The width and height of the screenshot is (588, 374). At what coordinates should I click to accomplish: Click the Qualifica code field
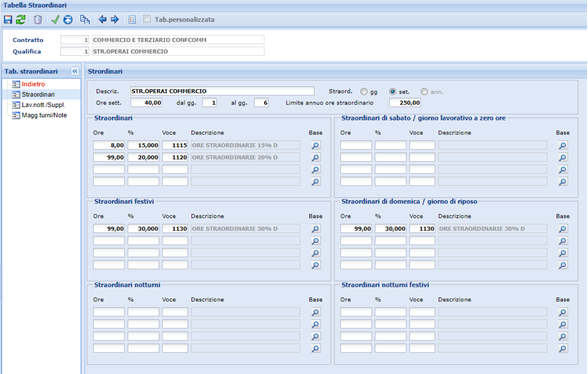75,51
